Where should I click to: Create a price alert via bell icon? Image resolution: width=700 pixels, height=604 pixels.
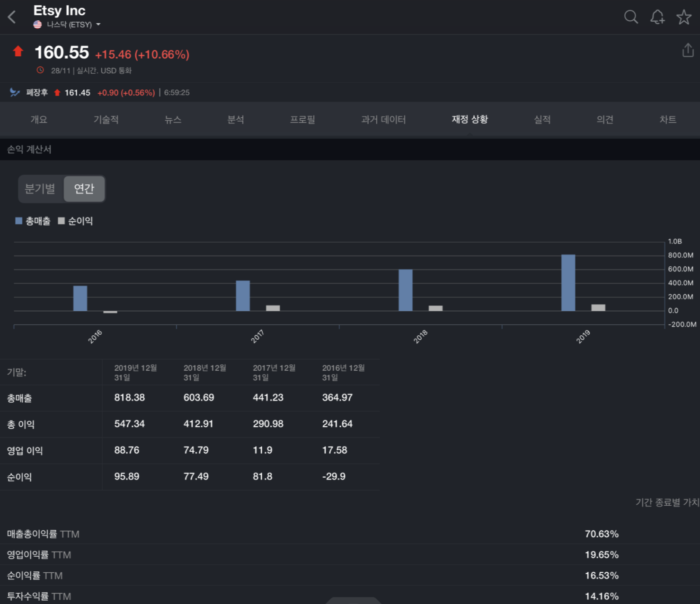(657, 17)
